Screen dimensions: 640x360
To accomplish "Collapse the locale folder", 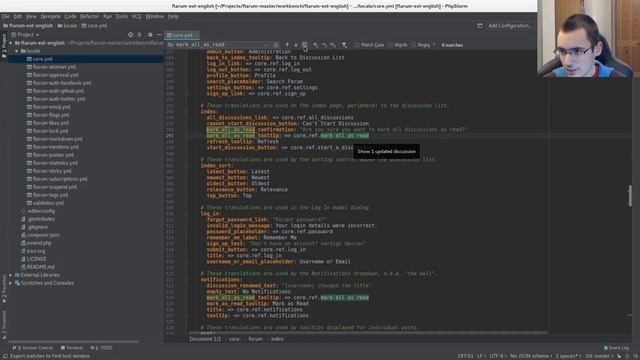I will click(17, 51).
